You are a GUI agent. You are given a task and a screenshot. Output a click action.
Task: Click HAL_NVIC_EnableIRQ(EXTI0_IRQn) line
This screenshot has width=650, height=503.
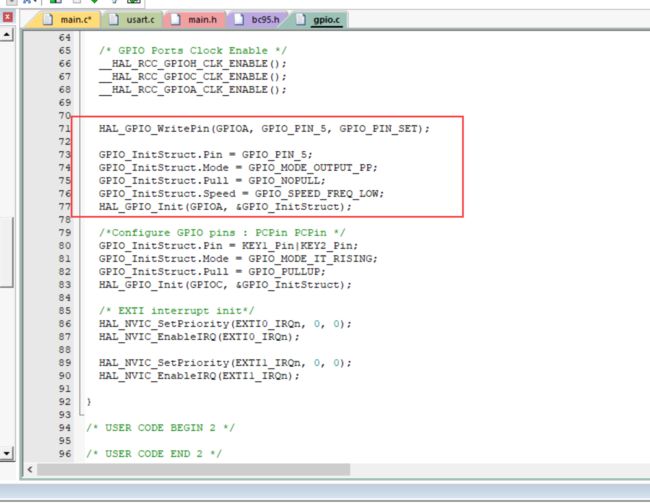point(199,337)
